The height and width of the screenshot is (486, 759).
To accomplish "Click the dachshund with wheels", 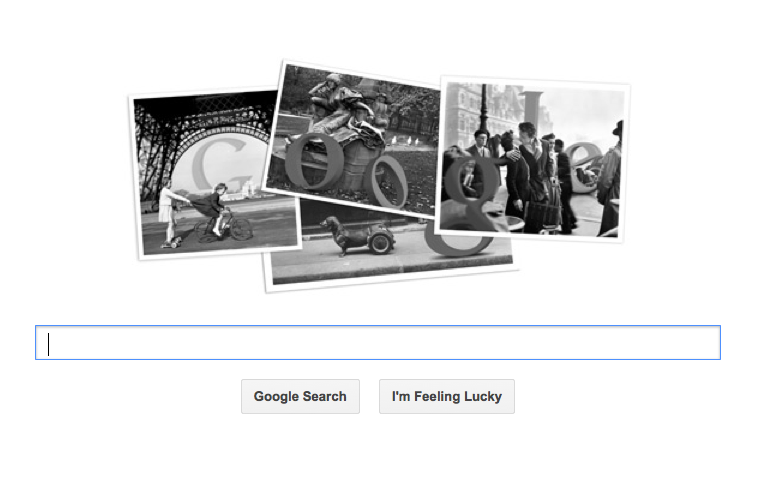I will point(358,236).
